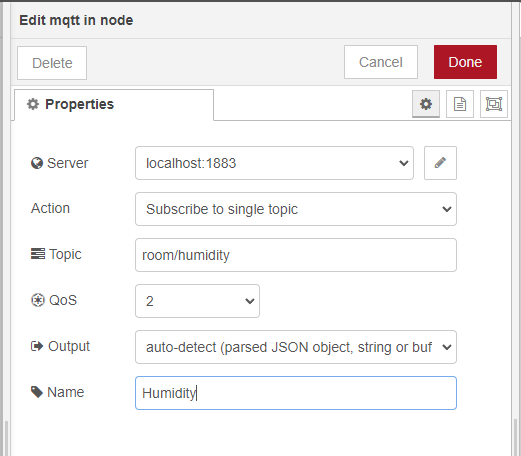Click the QoS asterisk icon
The image size is (521, 456).
pos(38,300)
